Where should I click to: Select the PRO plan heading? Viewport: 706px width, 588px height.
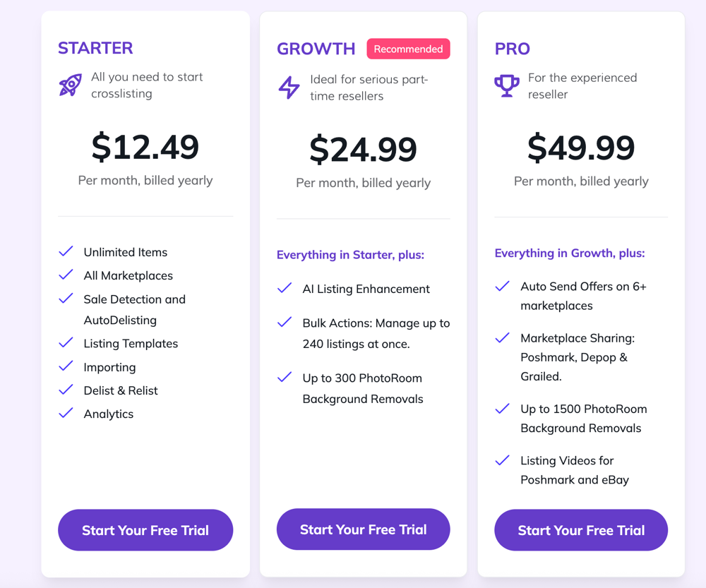513,49
